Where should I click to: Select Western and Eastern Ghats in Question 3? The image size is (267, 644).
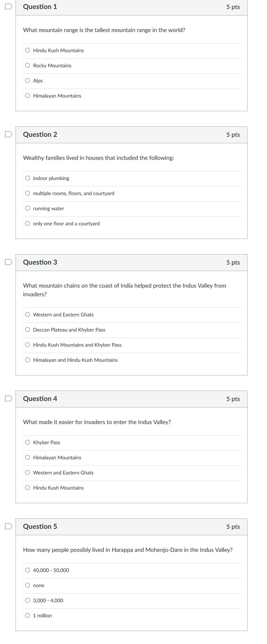click(x=28, y=315)
